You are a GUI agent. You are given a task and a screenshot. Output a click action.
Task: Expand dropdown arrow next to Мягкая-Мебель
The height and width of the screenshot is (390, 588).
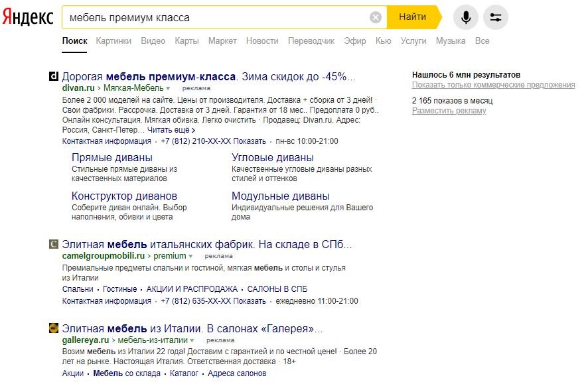168,89
